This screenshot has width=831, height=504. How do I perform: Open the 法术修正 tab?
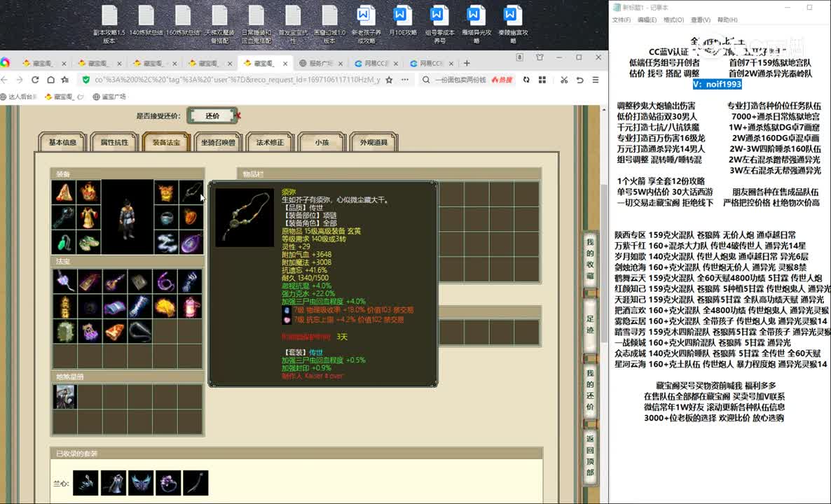(x=270, y=142)
